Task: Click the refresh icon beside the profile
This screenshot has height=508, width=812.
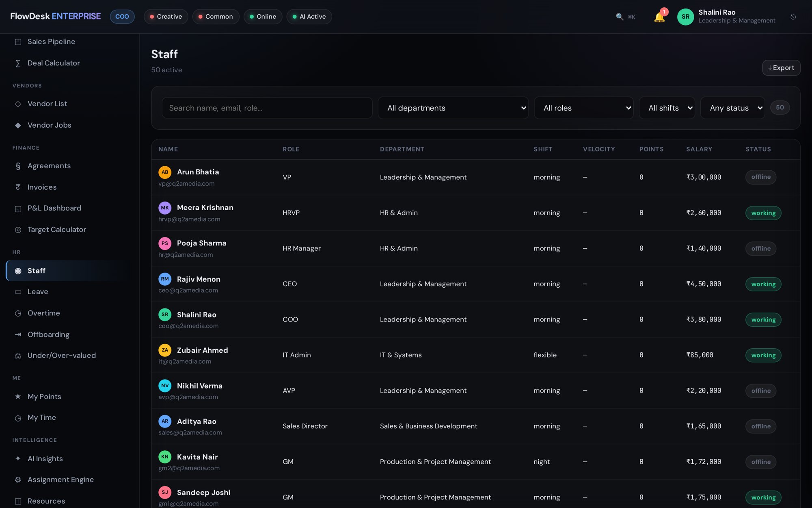Action: pos(793,17)
